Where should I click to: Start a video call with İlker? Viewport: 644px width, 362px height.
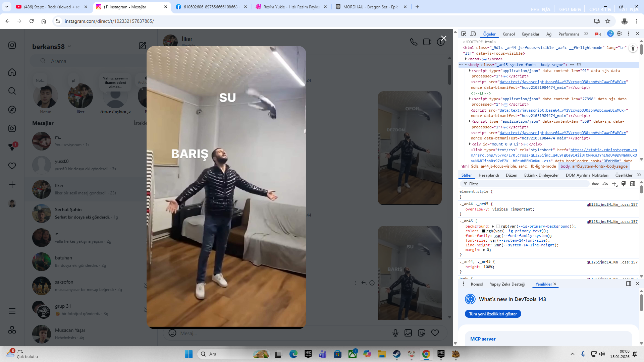427,42
